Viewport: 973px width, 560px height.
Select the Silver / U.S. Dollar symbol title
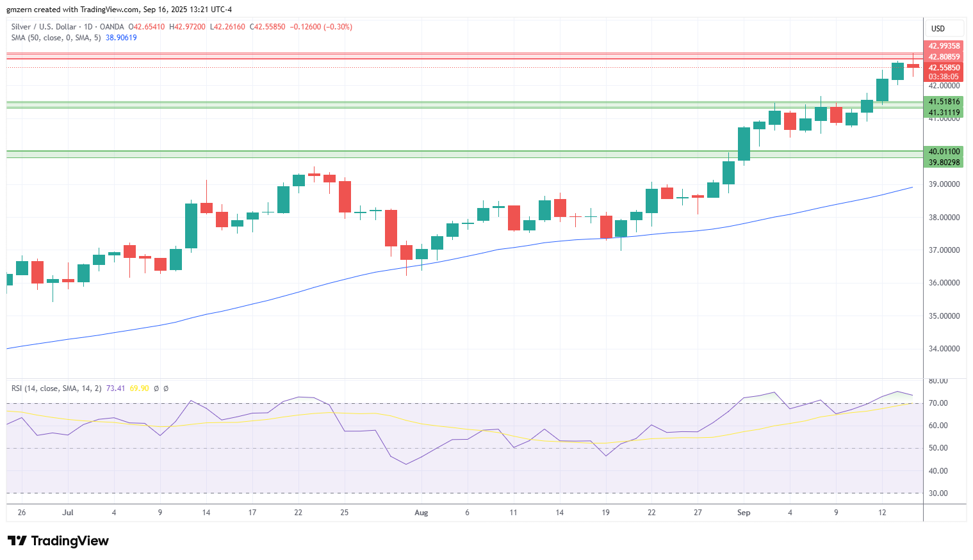pyautogui.click(x=44, y=27)
